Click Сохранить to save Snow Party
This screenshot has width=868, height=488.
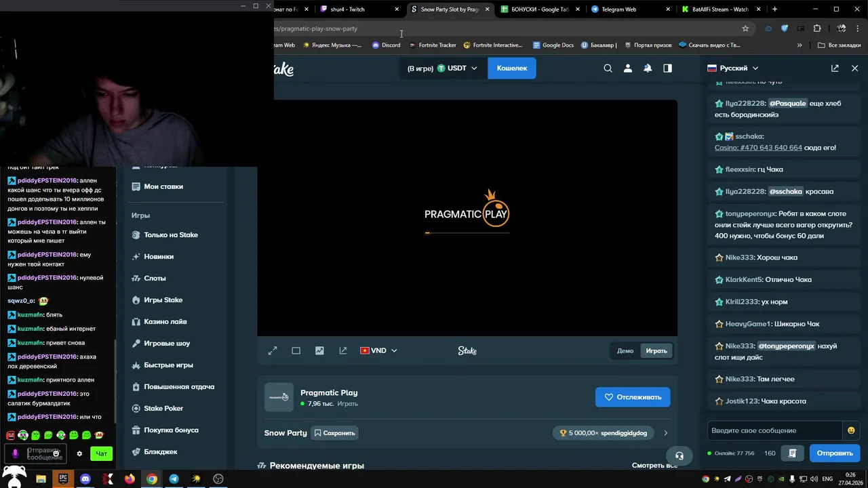click(x=334, y=432)
